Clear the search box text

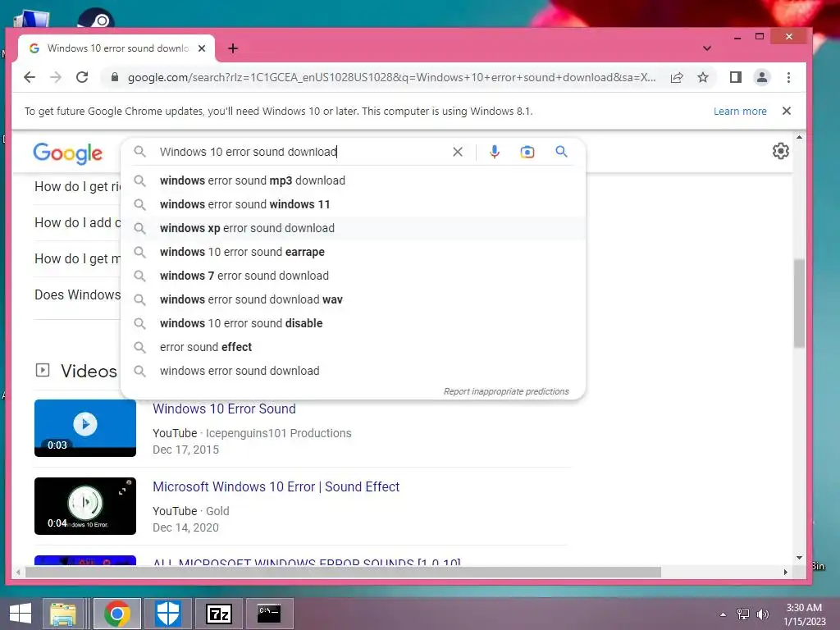458,152
